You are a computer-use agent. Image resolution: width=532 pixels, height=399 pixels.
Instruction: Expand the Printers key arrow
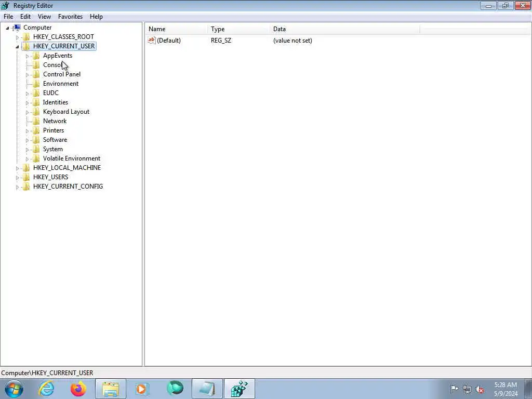(x=27, y=130)
